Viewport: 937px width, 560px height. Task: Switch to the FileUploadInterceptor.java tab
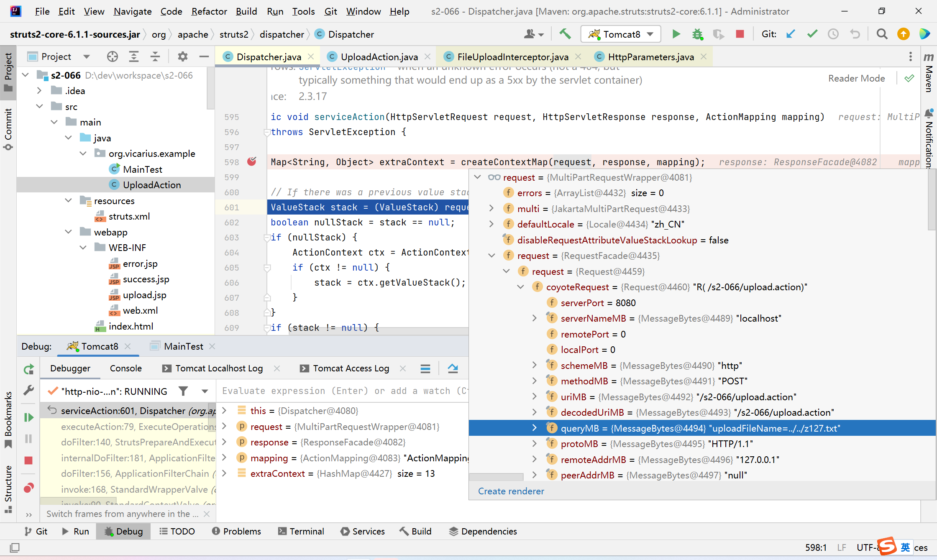click(512, 56)
